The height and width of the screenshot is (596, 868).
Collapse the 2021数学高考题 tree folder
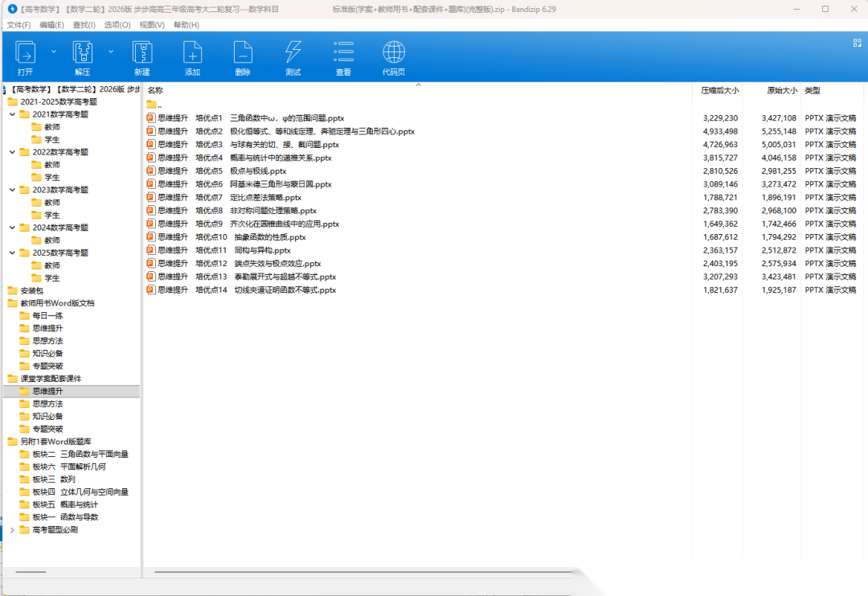(12, 114)
